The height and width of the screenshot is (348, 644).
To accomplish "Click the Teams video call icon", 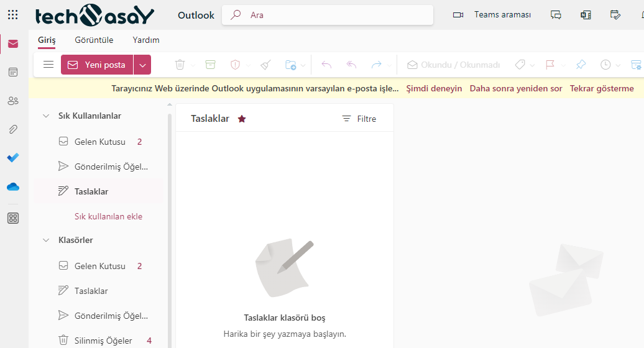I will (x=458, y=15).
